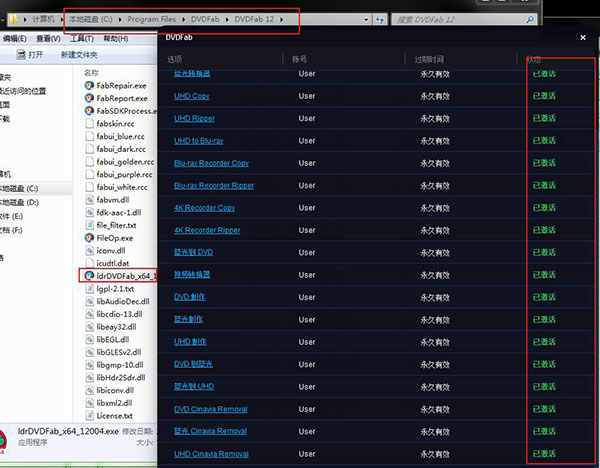Open the Blu-ray Recorder Copy link
This screenshot has height=468, width=600.
(x=211, y=163)
